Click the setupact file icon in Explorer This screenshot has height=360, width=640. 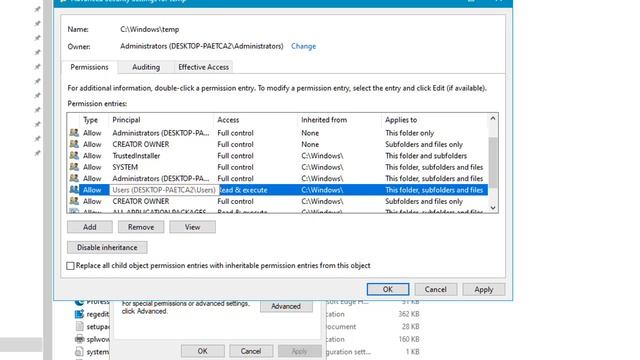(x=79, y=327)
